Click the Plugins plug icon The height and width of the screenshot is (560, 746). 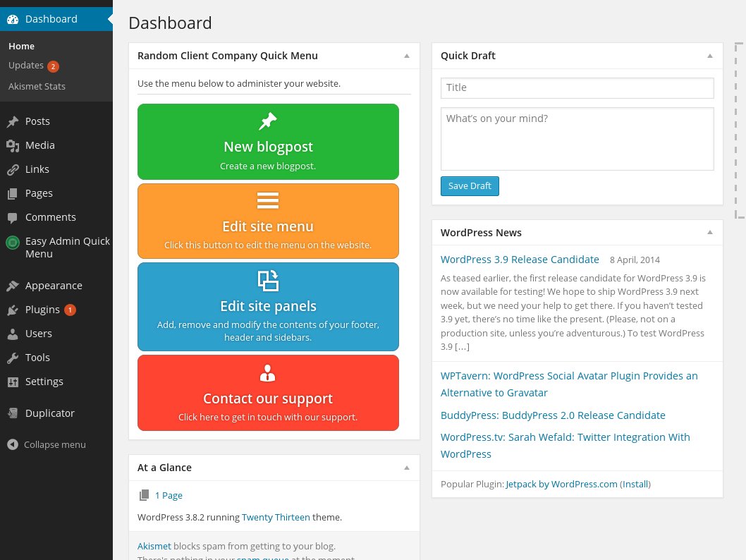pyautogui.click(x=13, y=310)
